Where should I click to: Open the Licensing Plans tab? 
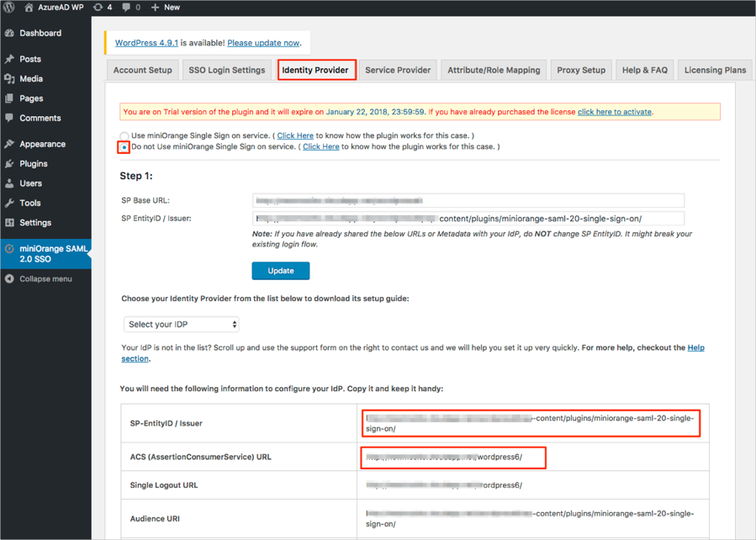pos(715,71)
